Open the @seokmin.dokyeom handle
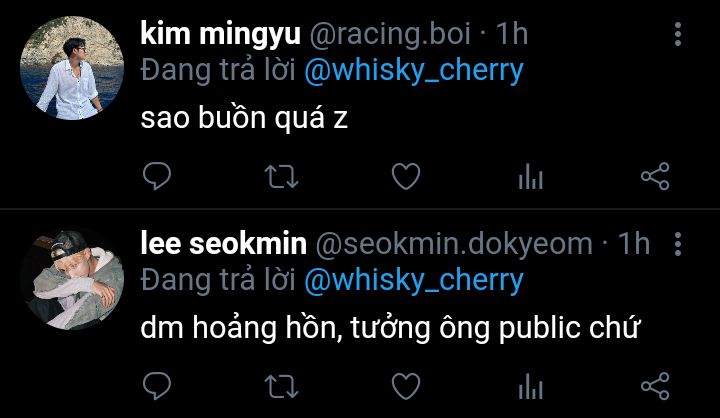The width and height of the screenshot is (720, 418). (x=454, y=245)
